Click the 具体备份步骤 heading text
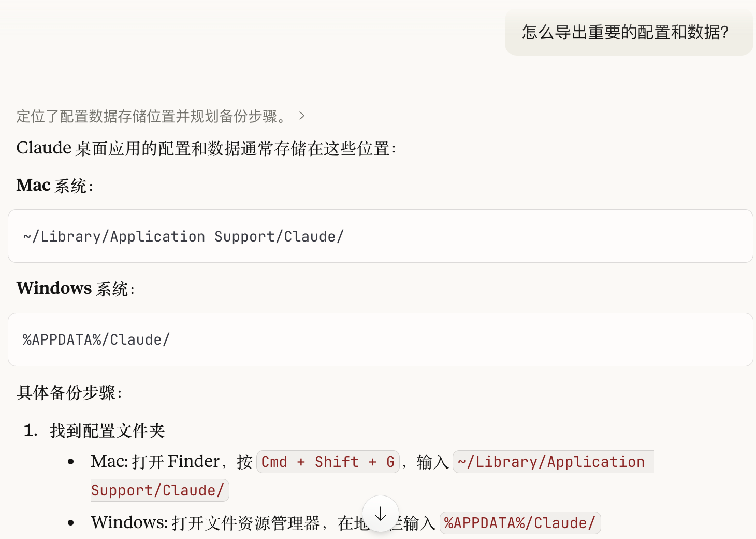756x539 pixels. [69, 392]
